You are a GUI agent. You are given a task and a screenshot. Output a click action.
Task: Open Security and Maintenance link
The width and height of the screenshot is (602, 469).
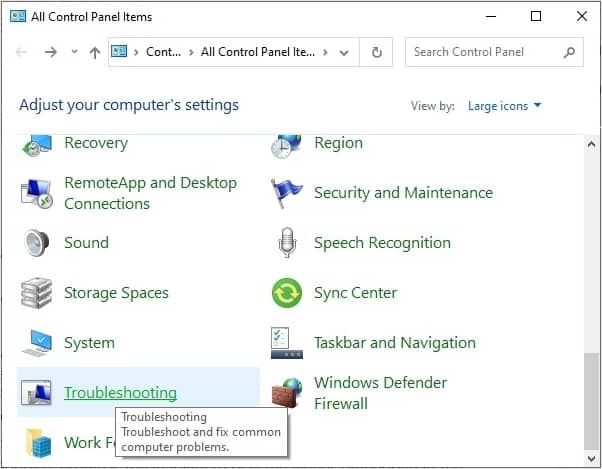pyautogui.click(x=403, y=193)
